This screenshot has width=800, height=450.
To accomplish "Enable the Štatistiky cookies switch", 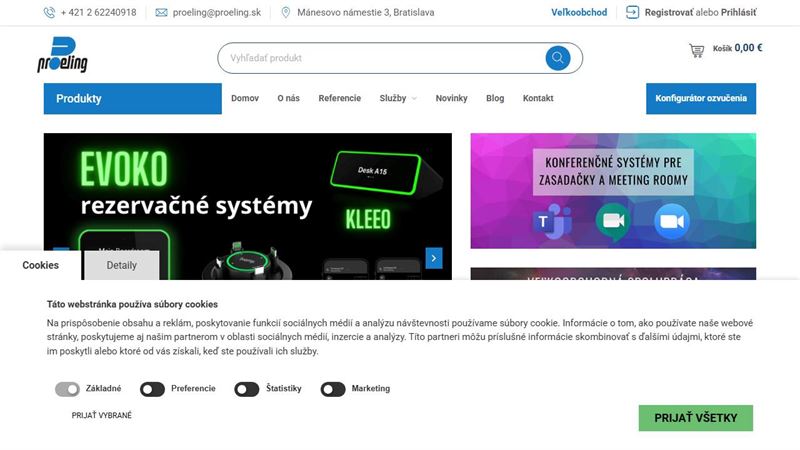I will pyautogui.click(x=246, y=389).
